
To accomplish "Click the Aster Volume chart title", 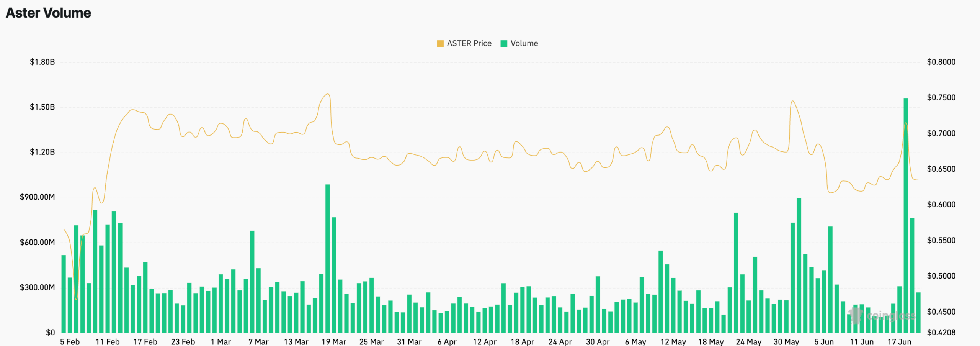I will click(x=48, y=13).
